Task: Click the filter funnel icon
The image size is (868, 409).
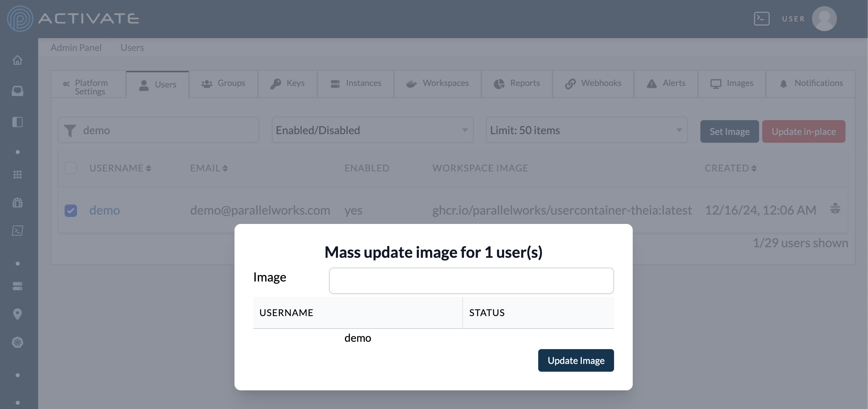Action: click(70, 131)
